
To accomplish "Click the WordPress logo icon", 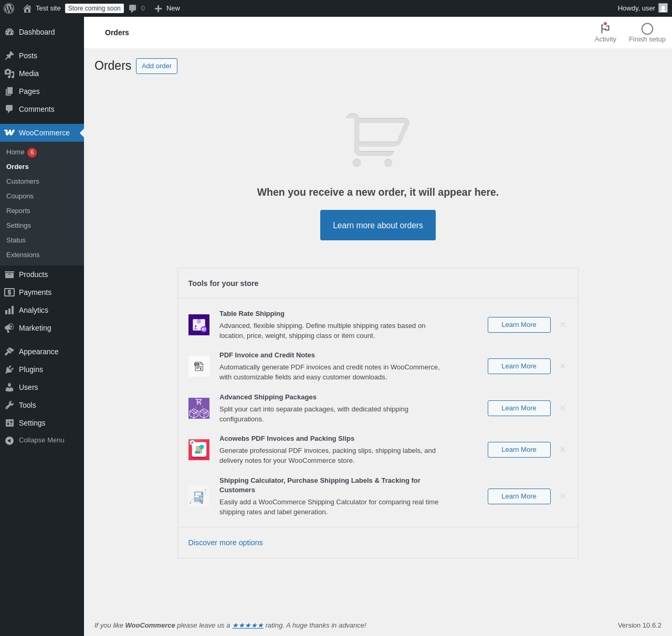I will pyautogui.click(x=9, y=8).
